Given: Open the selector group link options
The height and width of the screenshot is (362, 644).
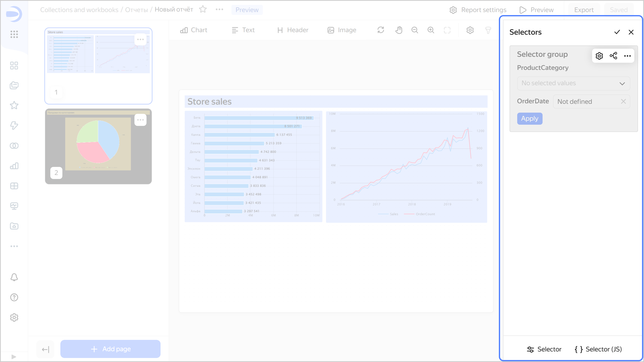Looking at the screenshot, I should (x=613, y=56).
